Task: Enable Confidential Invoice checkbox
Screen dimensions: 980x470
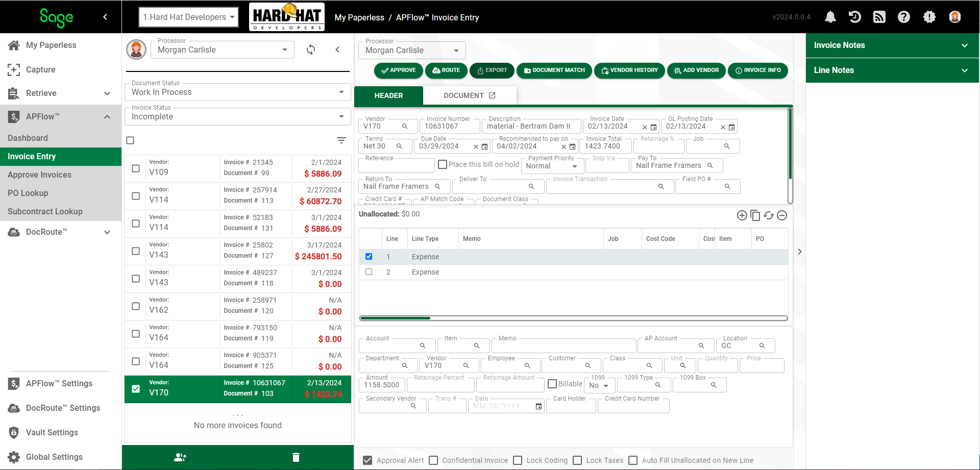Action: click(x=433, y=460)
